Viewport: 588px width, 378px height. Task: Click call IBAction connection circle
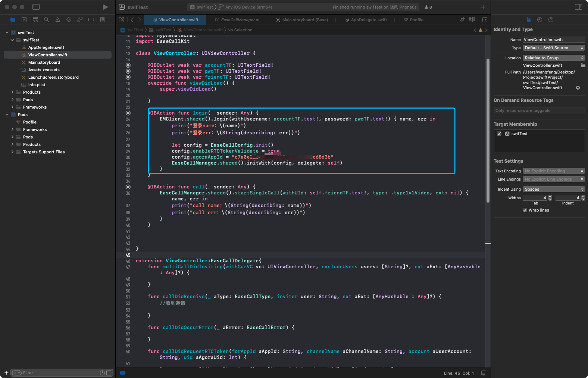click(128, 187)
